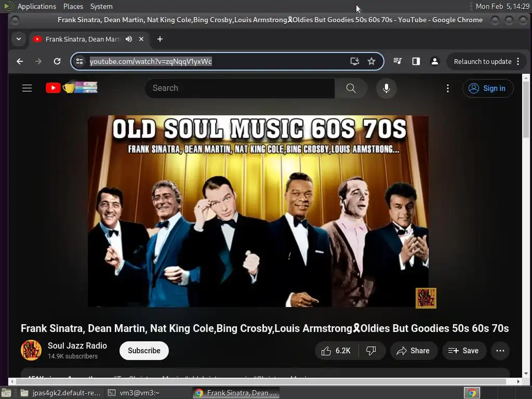Open the Soul Jazz Radio channel avatar
532x399 pixels.
coord(31,350)
